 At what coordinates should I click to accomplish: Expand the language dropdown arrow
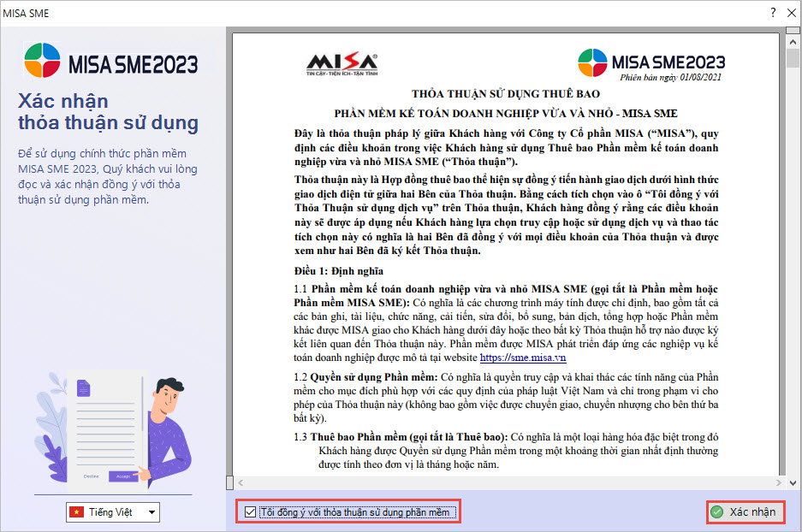pyautogui.click(x=151, y=512)
